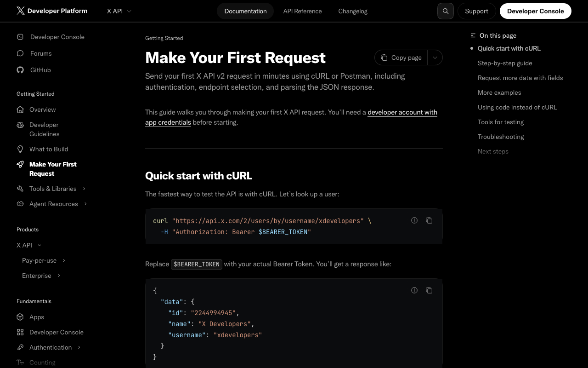The width and height of the screenshot is (588, 368).
Task: Click the Counting sidebar icon
Action: (x=20, y=362)
